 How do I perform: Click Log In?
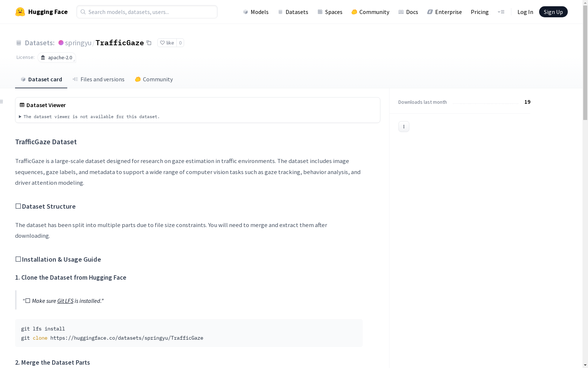click(525, 12)
